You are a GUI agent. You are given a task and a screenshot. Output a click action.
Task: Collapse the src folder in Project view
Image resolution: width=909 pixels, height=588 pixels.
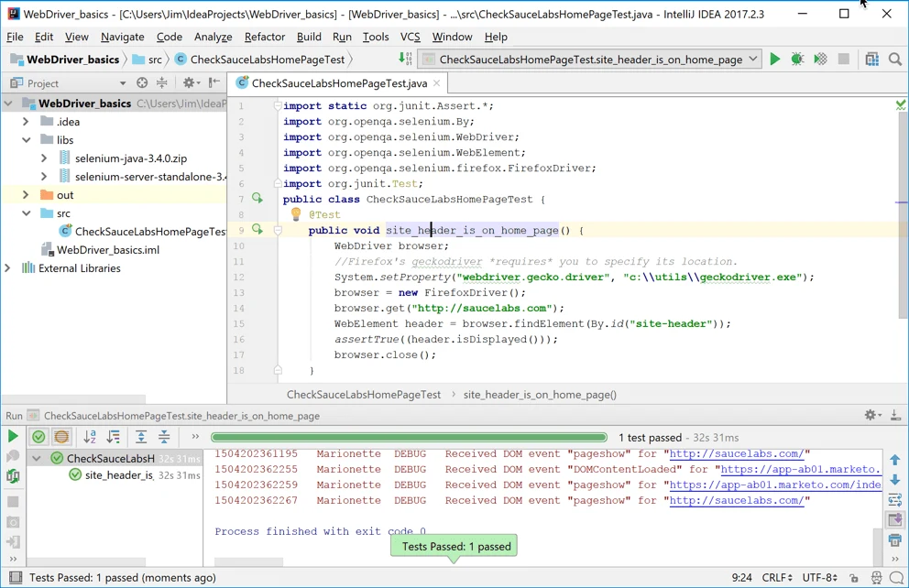(x=27, y=212)
